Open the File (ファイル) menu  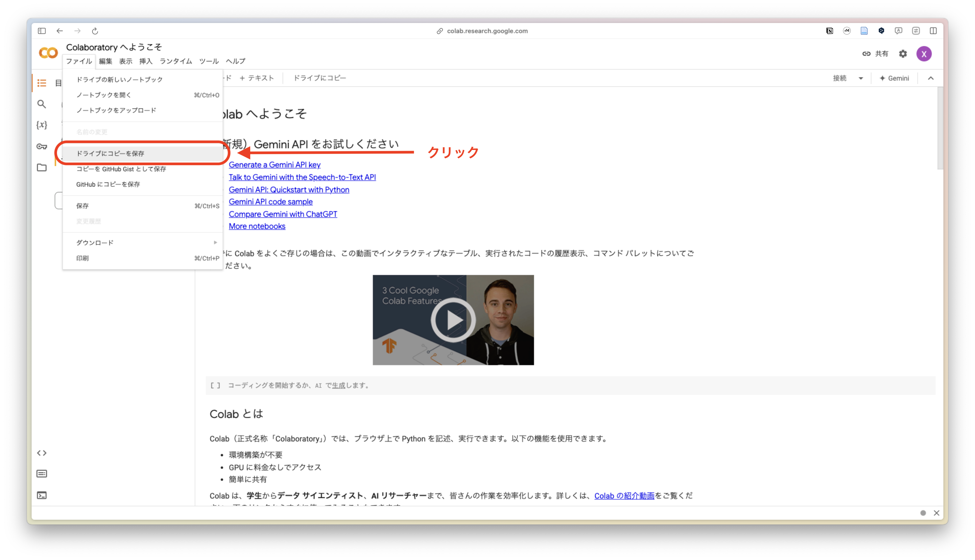79,61
